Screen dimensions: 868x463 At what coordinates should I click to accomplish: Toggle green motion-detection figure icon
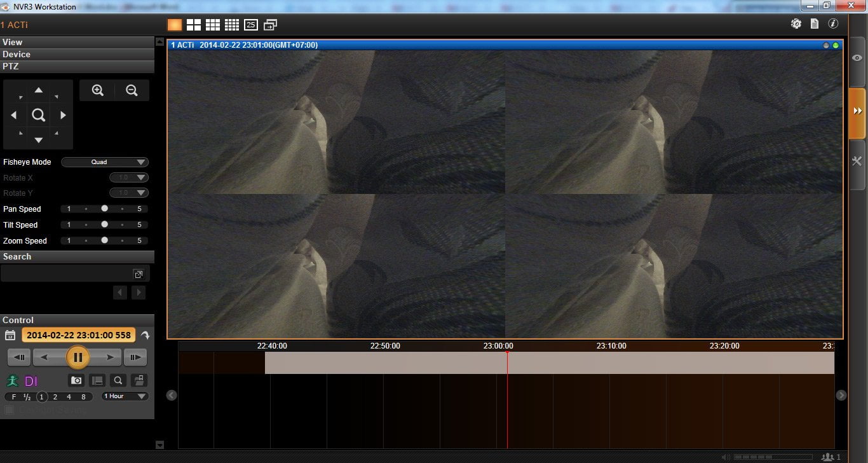12,381
